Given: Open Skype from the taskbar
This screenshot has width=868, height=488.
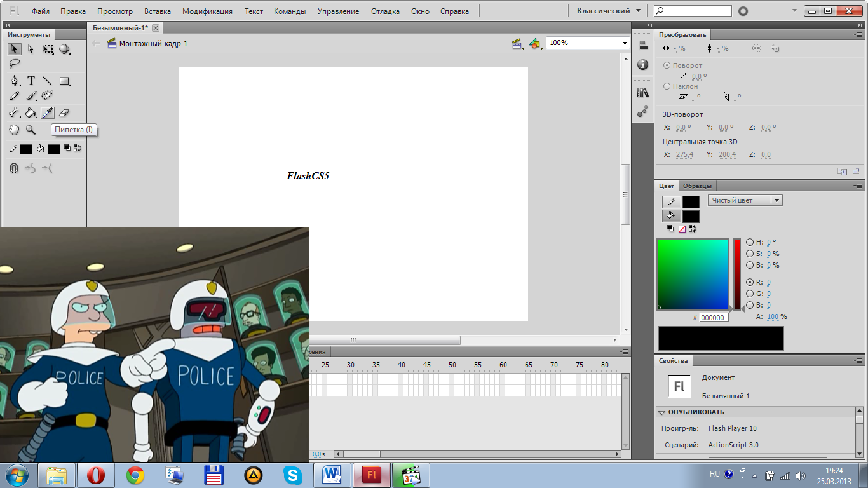Looking at the screenshot, I should (x=293, y=475).
